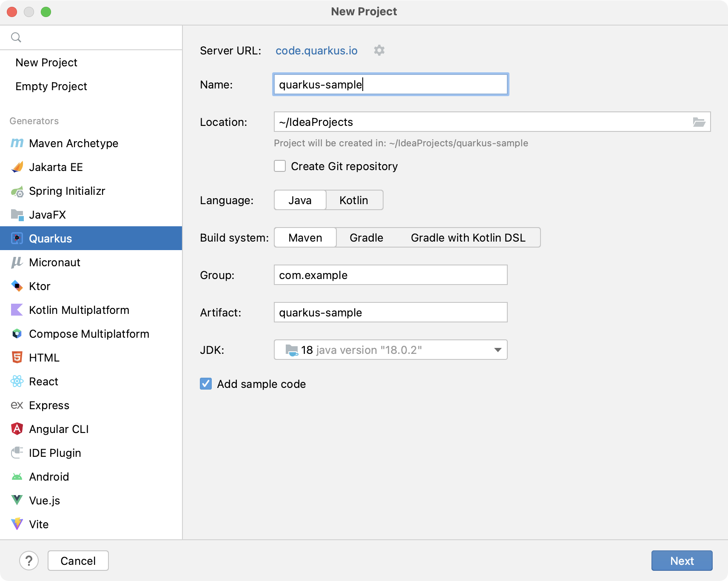Click the Maven Archetype generator icon
The width and height of the screenshot is (728, 581).
[17, 143]
